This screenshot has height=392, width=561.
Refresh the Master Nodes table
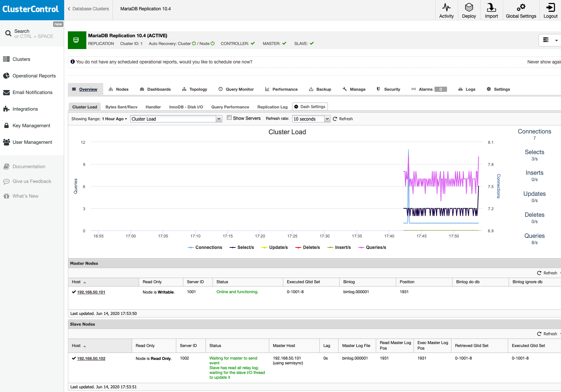click(x=547, y=273)
